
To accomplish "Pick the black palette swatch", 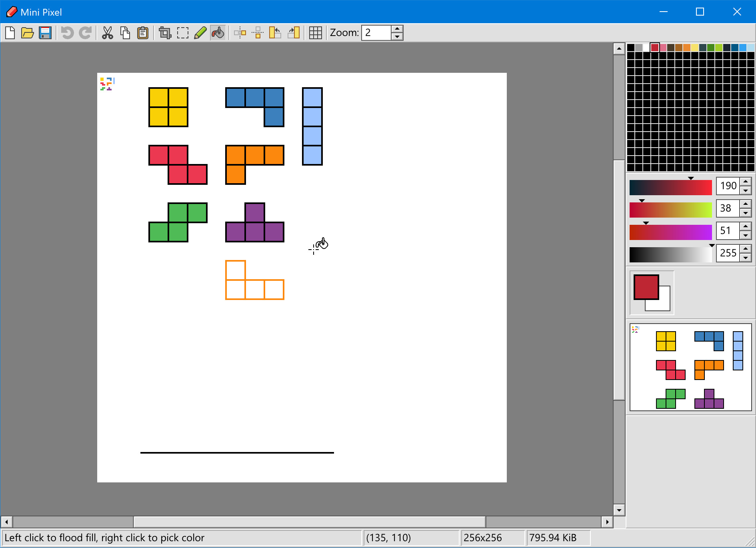I will [x=631, y=48].
